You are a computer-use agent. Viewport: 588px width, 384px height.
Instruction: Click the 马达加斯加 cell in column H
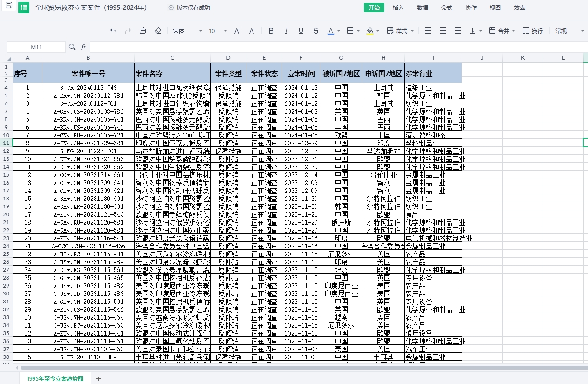point(383,151)
